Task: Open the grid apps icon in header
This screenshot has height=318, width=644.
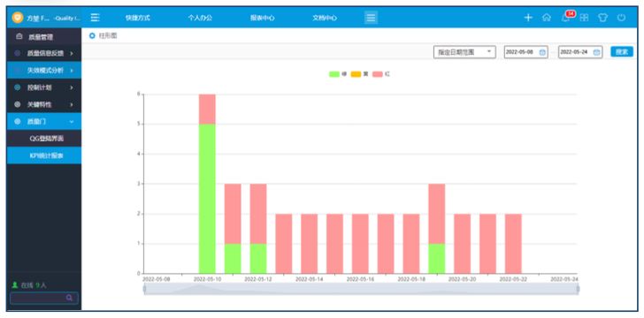Action: 584,18
